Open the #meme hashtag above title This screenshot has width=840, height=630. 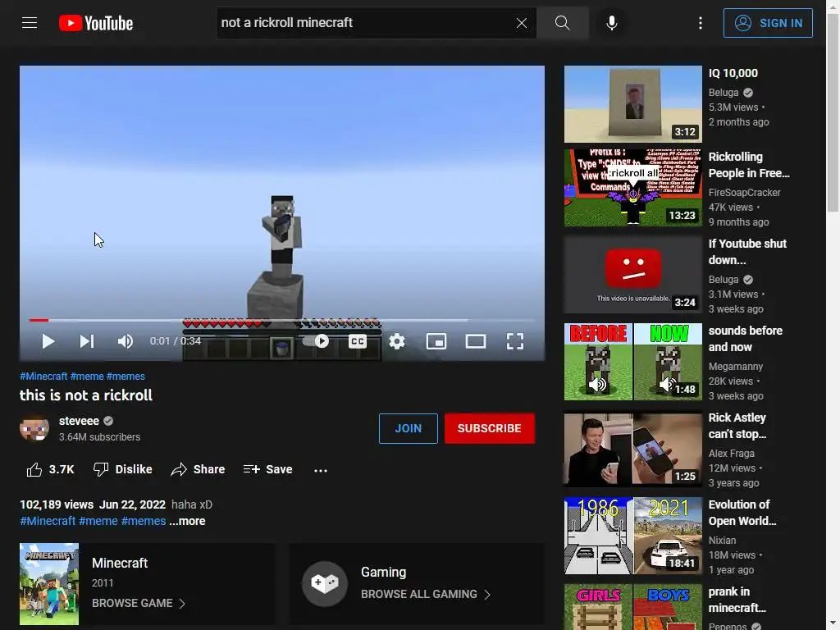tap(87, 376)
